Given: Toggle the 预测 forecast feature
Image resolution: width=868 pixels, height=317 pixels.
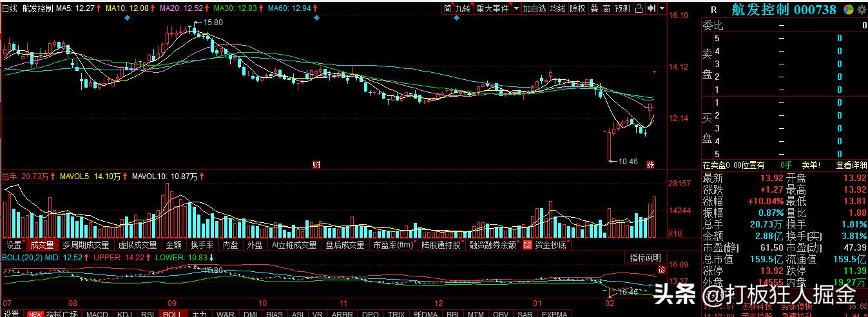Looking at the screenshot, I should coord(622,8).
